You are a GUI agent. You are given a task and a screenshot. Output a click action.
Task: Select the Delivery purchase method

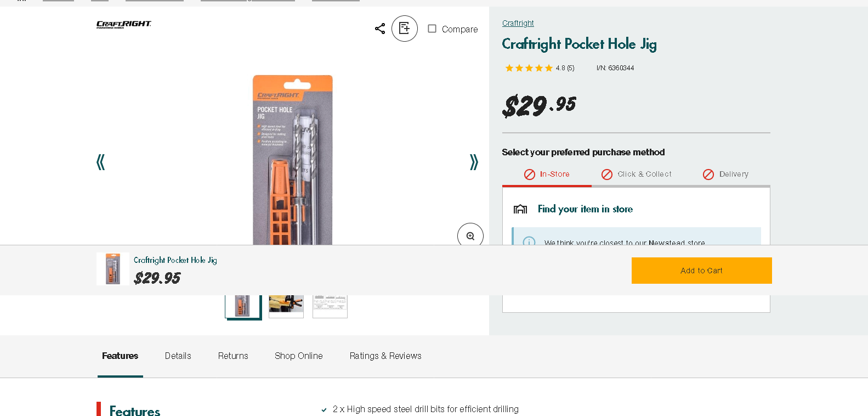(725, 175)
